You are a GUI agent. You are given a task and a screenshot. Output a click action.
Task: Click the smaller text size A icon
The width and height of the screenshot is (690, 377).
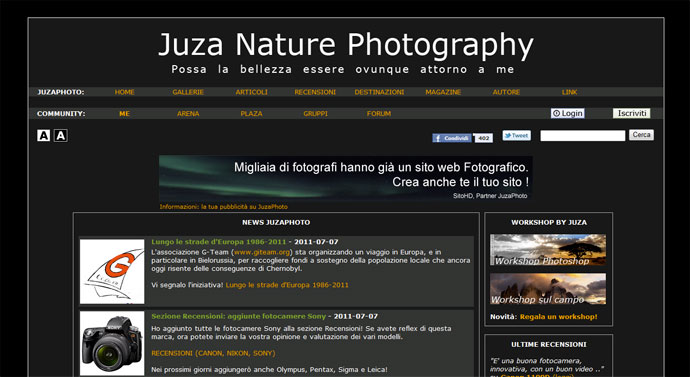[x=43, y=135]
